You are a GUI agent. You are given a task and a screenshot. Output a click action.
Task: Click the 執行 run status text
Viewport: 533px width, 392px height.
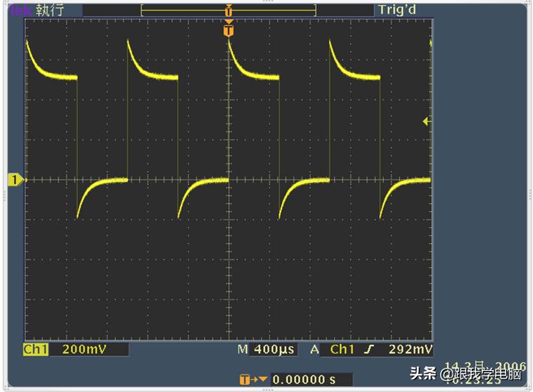click(50, 11)
